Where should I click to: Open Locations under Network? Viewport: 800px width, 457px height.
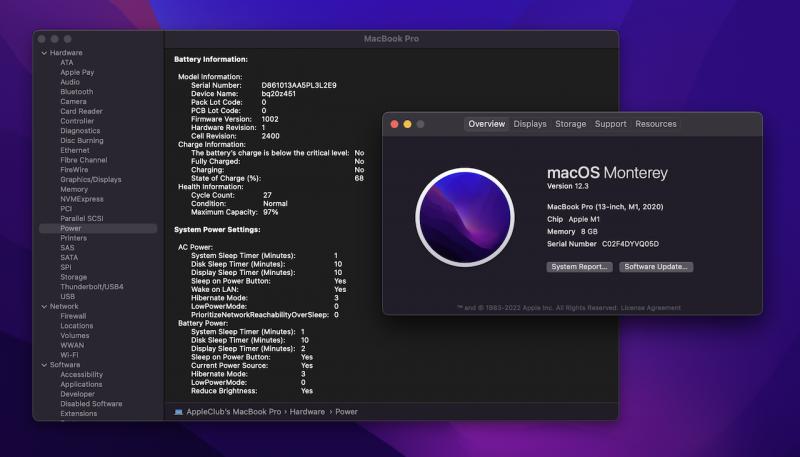[x=77, y=326]
